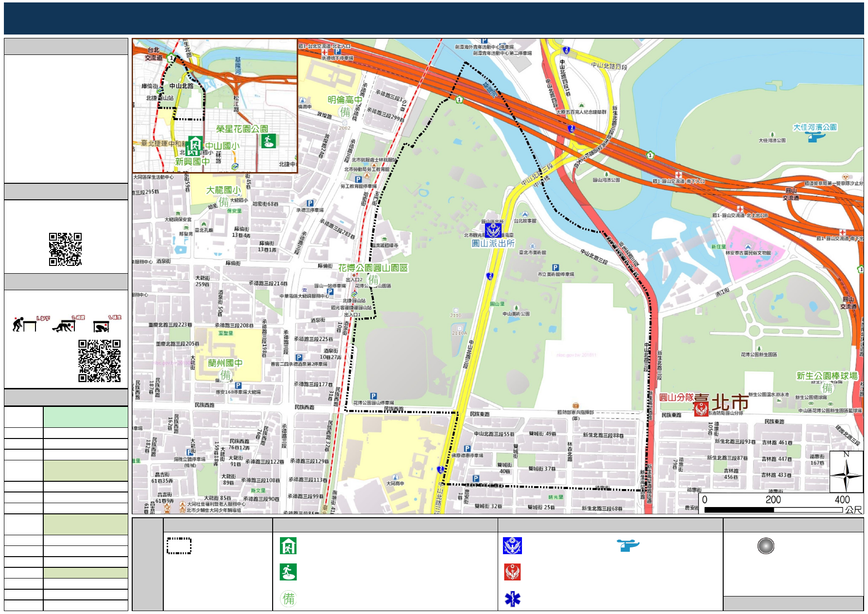Click the upper QR code in sidebar

pos(65,249)
